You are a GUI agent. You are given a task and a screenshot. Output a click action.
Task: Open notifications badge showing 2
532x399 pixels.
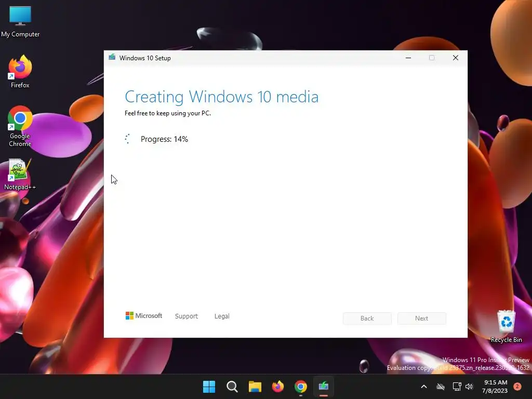tap(517, 386)
